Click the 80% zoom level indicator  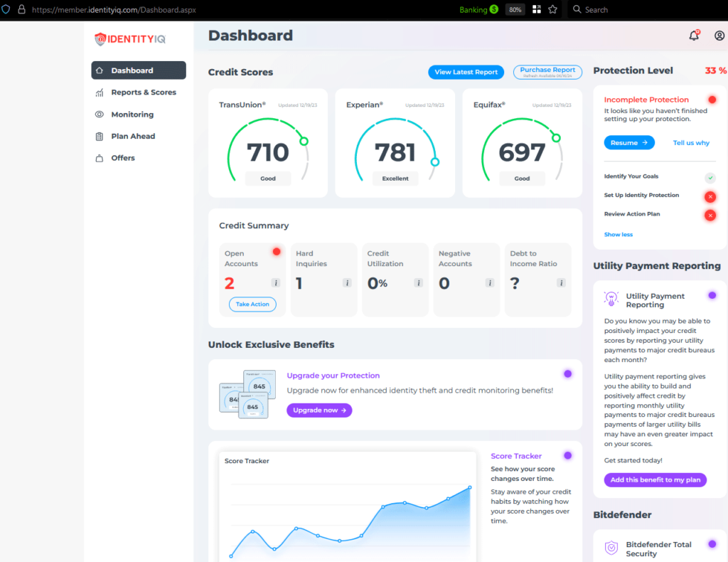tap(515, 10)
